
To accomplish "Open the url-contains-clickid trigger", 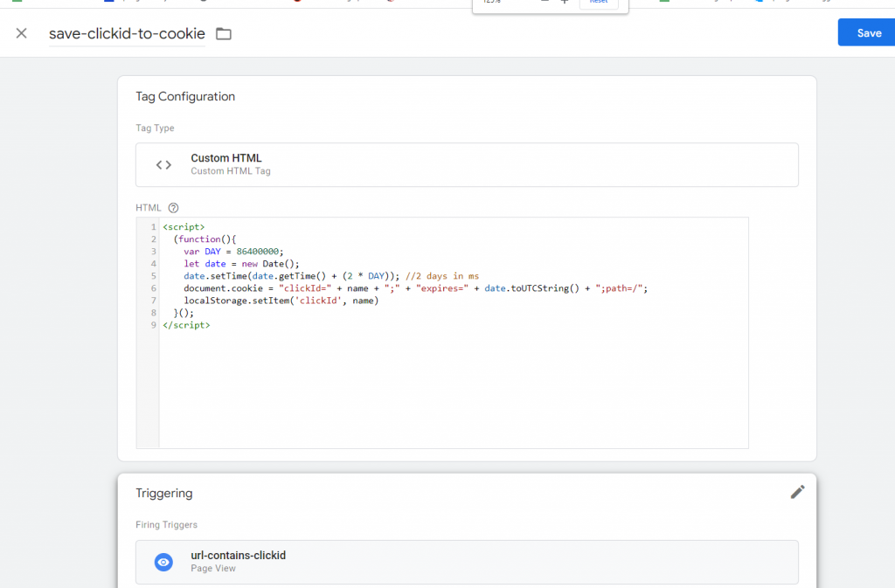I will (238, 555).
